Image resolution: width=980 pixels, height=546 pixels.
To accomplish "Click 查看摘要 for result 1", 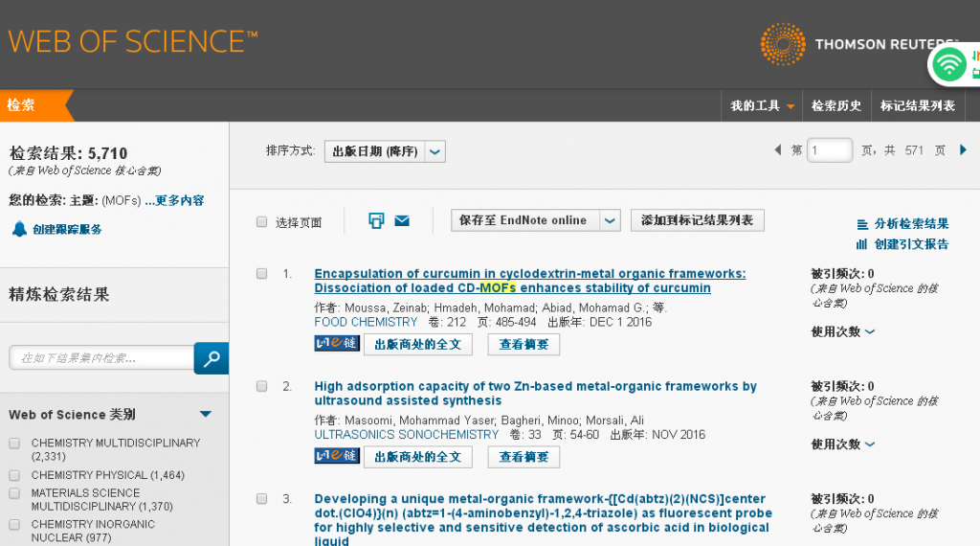I will tap(523, 345).
